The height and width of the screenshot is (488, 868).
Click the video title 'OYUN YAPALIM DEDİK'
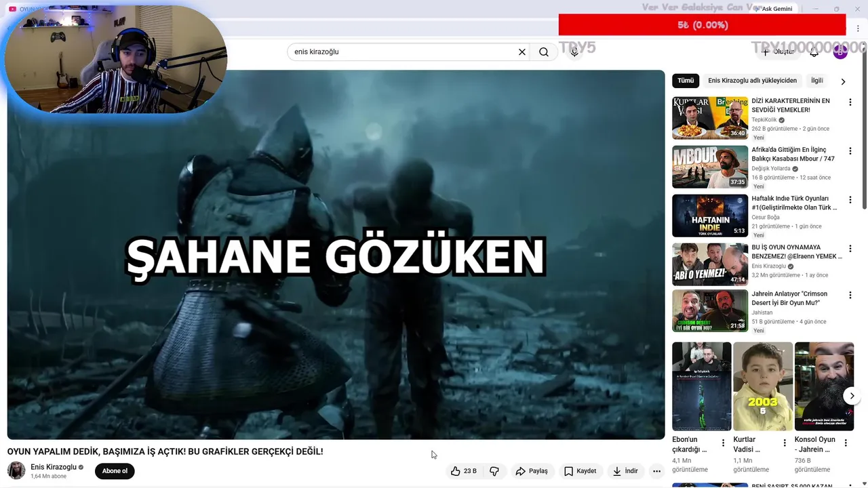(x=165, y=451)
